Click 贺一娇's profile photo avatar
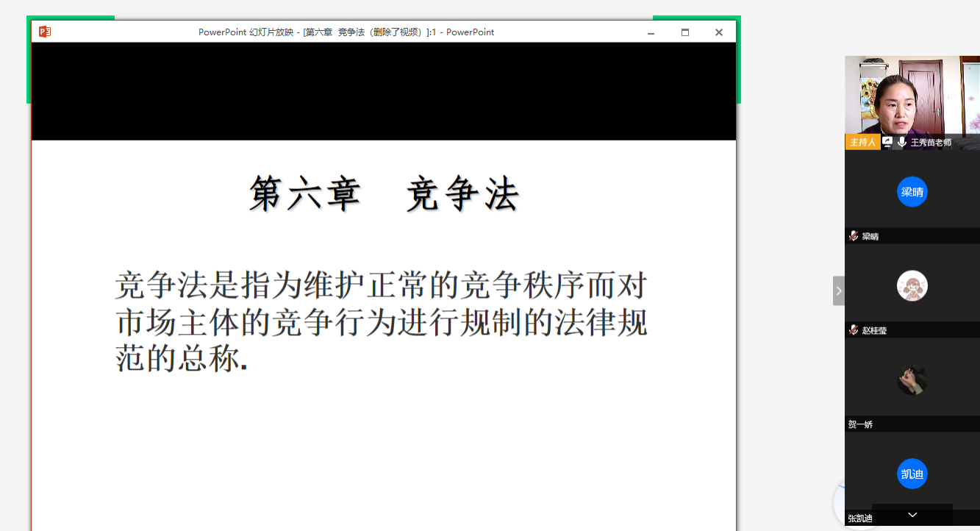The height and width of the screenshot is (531, 980). [912, 380]
